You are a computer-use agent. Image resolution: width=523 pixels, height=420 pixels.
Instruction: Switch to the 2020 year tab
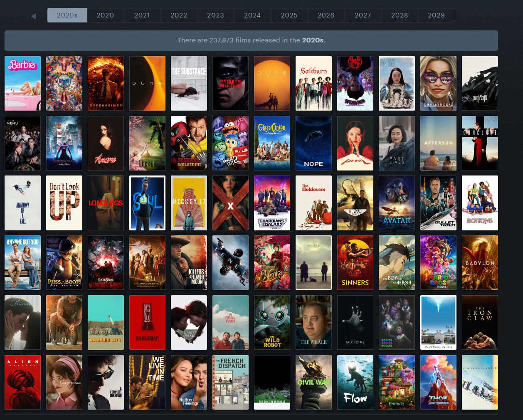click(105, 15)
